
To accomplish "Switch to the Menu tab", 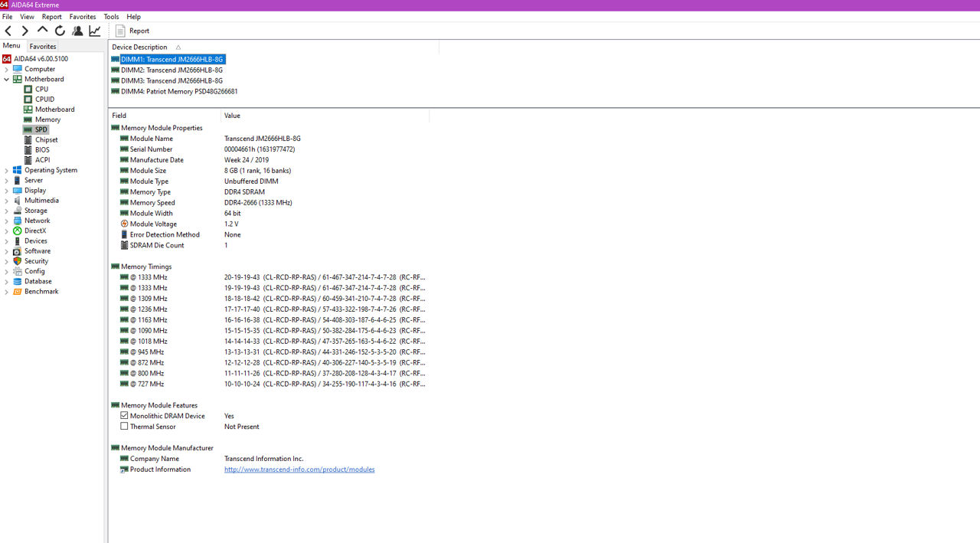I will (x=11, y=46).
